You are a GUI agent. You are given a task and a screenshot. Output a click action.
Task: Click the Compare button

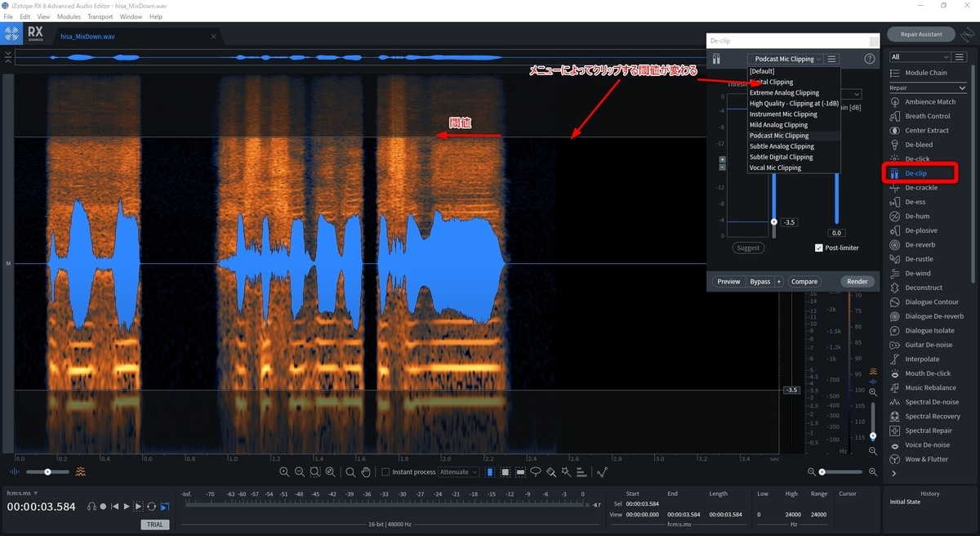pyautogui.click(x=804, y=281)
